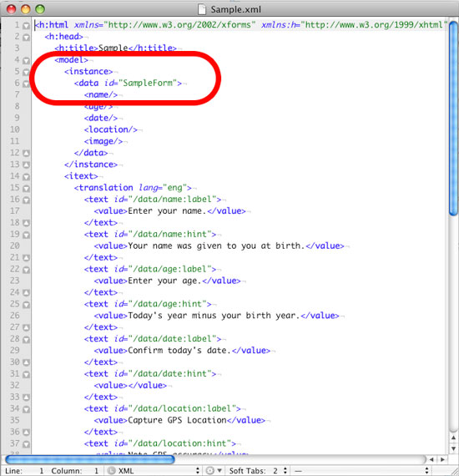Viewport: 459px width, 476px height.
Task: Collapse the h:head fold on line 2
Action: point(27,38)
